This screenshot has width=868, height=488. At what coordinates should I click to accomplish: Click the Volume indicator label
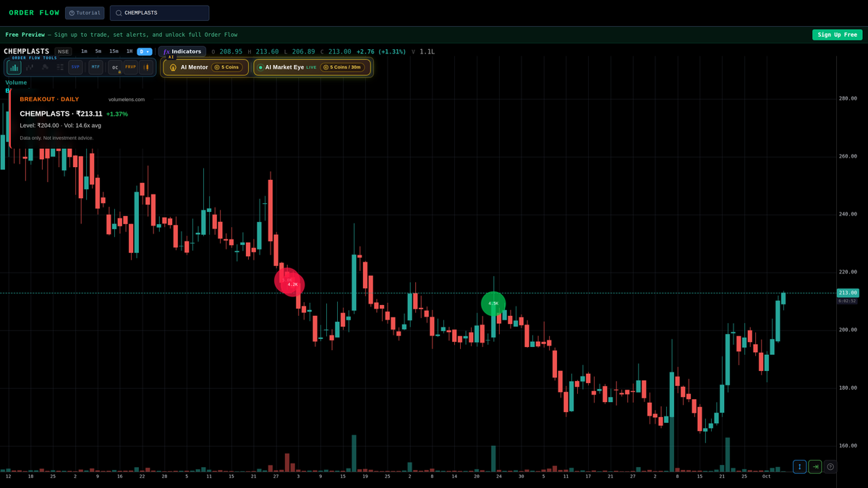tap(16, 82)
